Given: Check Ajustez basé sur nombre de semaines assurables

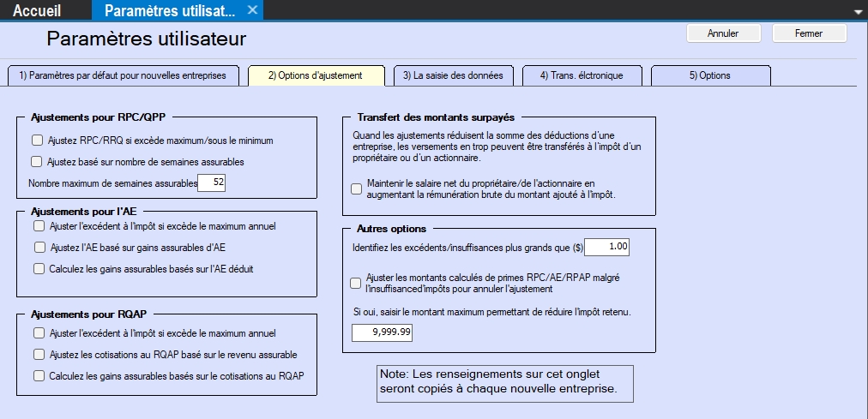Looking at the screenshot, I should (37, 161).
